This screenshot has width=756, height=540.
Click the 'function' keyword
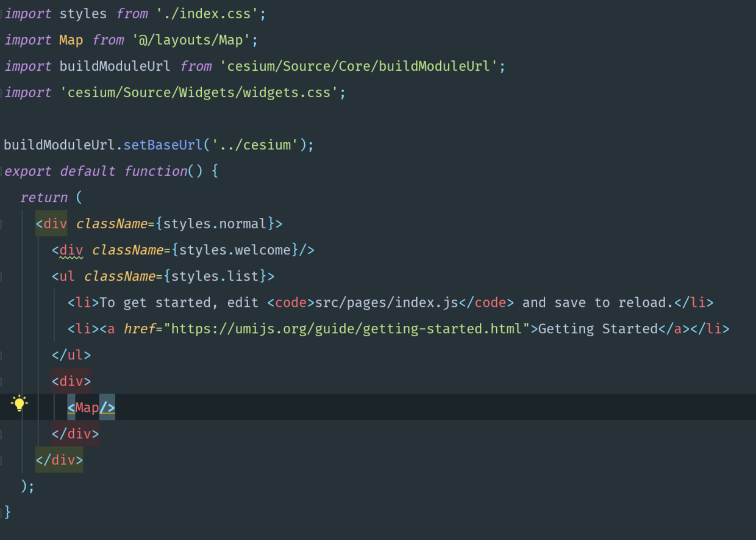point(155,171)
